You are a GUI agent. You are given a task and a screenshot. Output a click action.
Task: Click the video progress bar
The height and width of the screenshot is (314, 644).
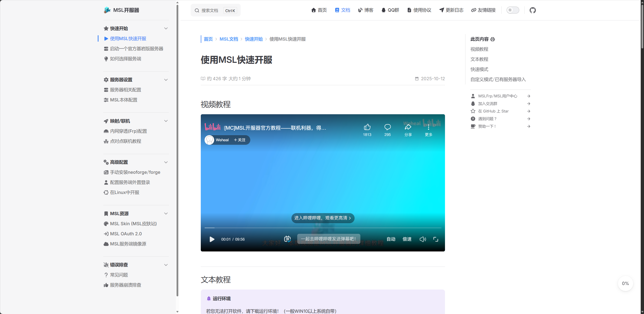click(x=323, y=228)
